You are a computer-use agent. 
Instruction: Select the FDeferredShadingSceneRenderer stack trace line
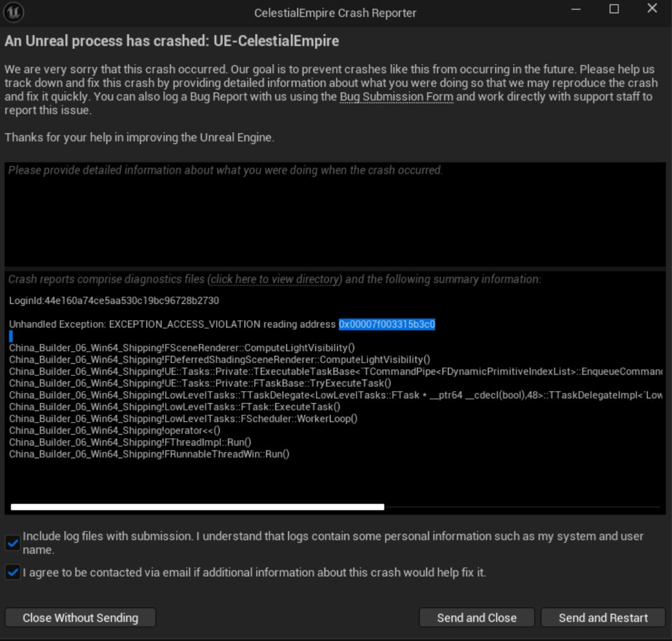point(219,359)
